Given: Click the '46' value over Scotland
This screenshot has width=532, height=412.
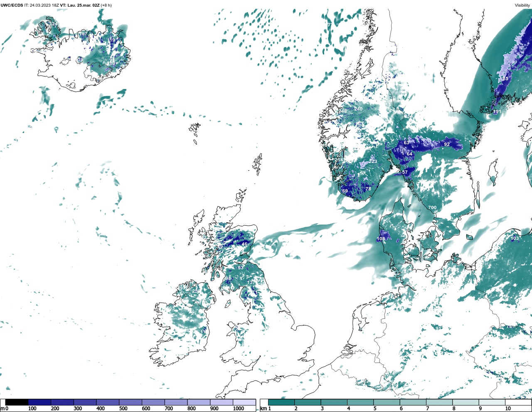Looking at the screenshot, I should (x=245, y=244).
